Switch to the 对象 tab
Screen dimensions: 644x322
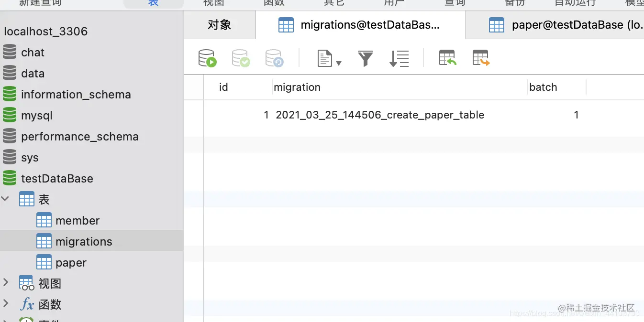[220, 25]
